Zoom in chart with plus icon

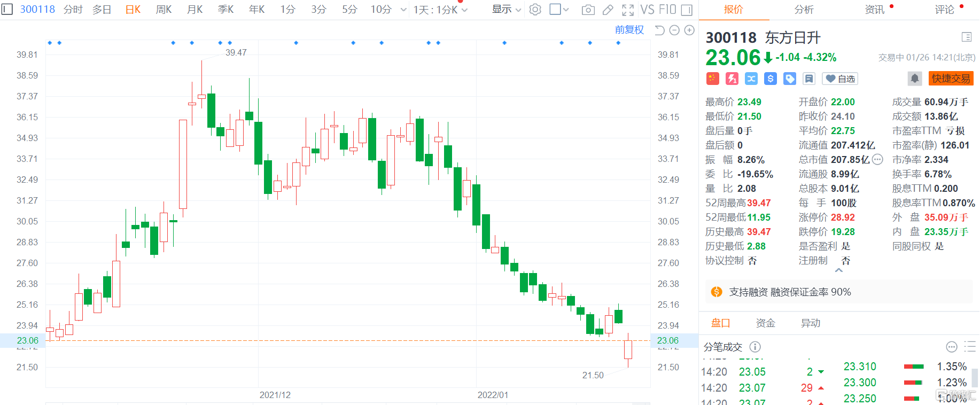(x=689, y=30)
